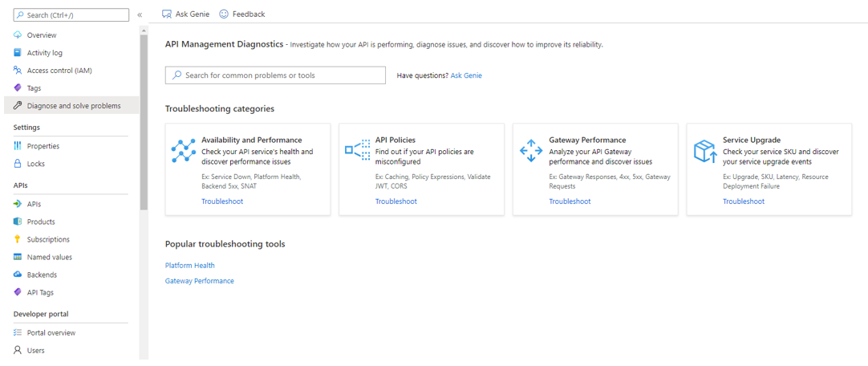The width and height of the screenshot is (868, 366).
Task: Click the Products box icon
Action: pyautogui.click(x=18, y=222)
